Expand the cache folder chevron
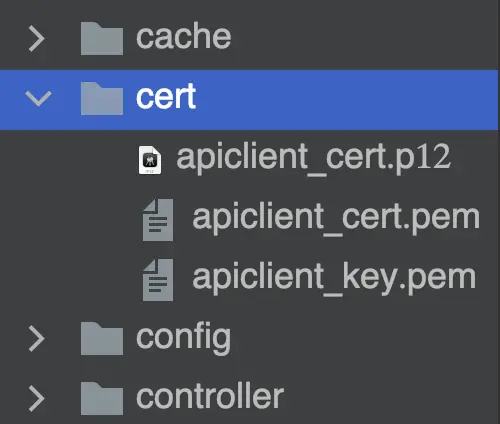This screenshot has width=500, height=424. click(37, 39)
